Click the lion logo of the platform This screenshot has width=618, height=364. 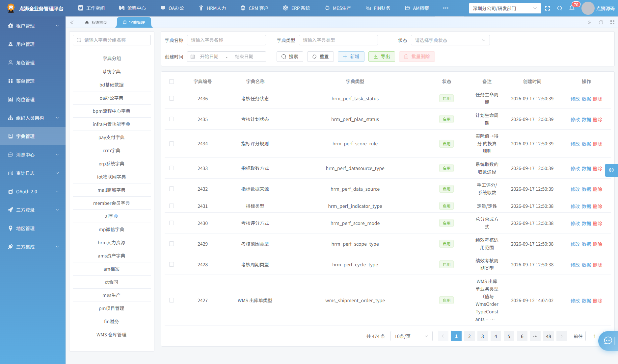click(x=11, y=8)
